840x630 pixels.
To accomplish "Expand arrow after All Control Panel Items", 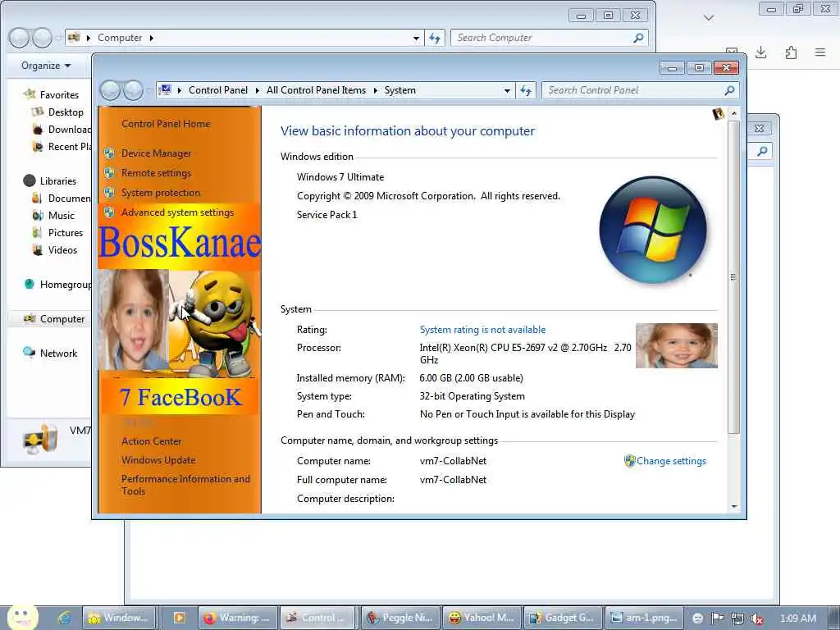I will tap(375, 90).
